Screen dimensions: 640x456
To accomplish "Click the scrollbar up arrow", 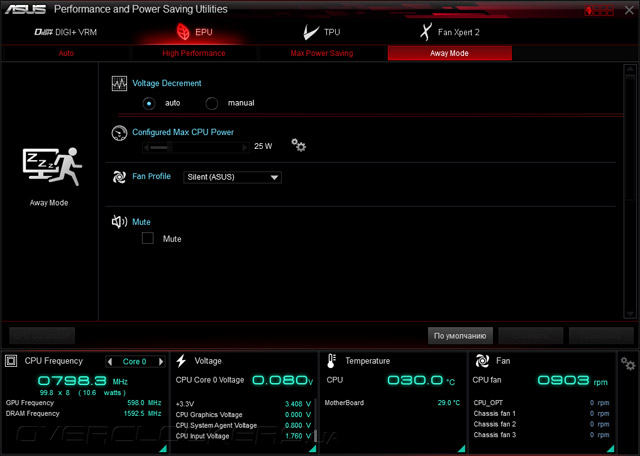I will tap(630, 69).
